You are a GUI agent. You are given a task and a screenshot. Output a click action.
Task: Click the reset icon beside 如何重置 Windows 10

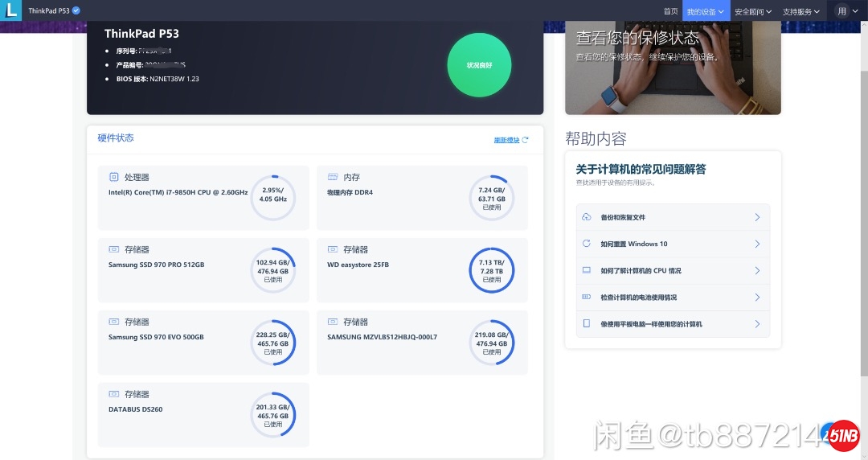[587, 244]
